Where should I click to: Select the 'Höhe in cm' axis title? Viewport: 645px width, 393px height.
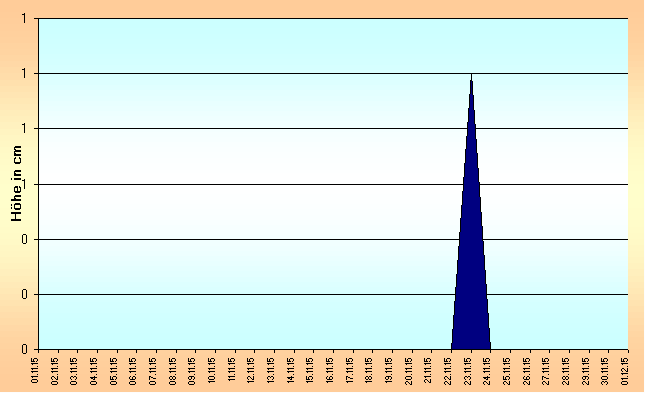coord(16,183)
